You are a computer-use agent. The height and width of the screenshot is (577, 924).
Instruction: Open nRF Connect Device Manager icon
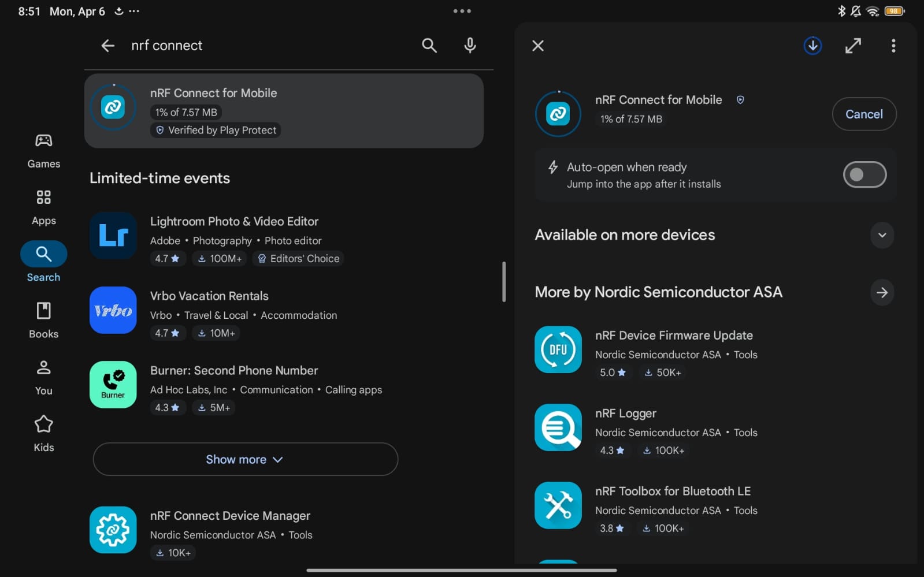click(x=113, y=530)
